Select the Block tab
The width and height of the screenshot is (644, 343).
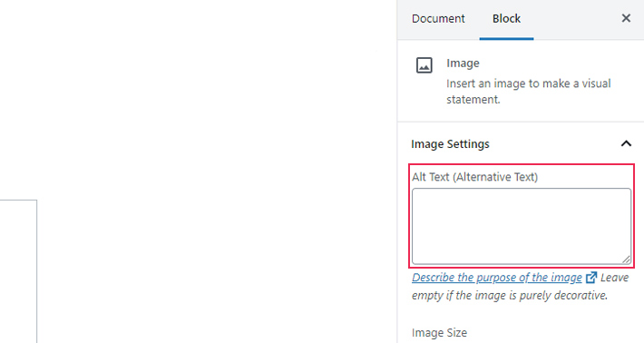pos(506,19)
